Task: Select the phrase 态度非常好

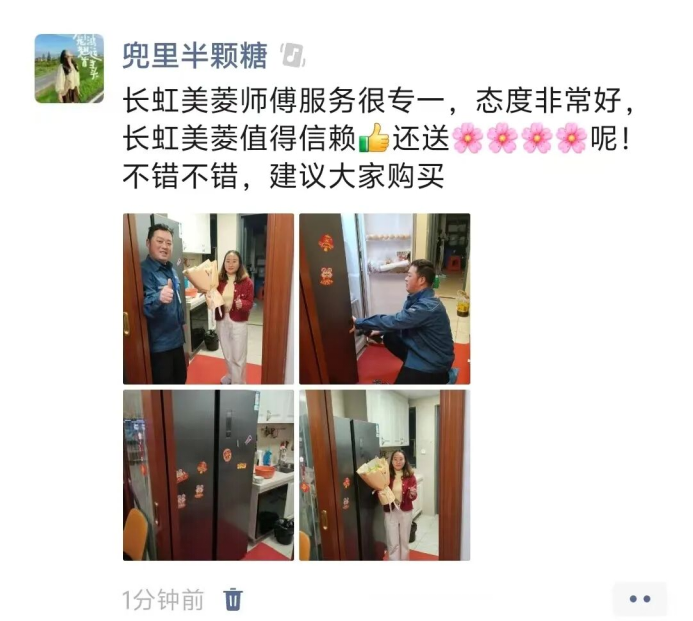Action: pyautogui.click(x=548, y=101)
